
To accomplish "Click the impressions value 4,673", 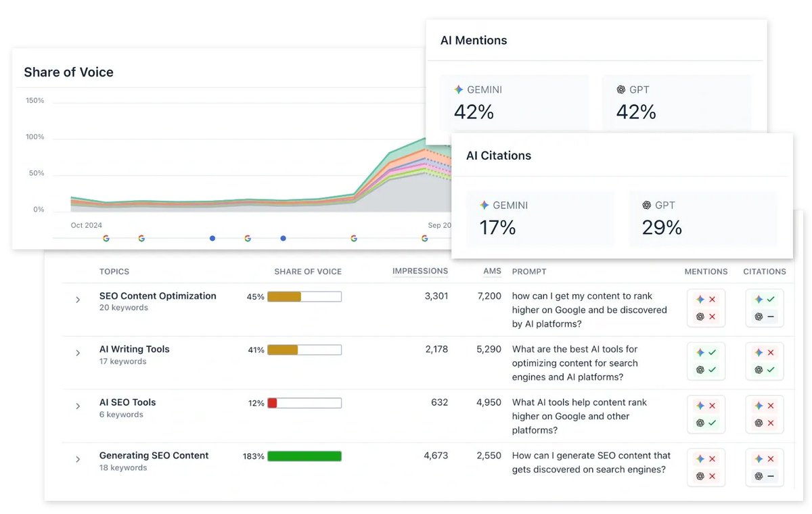I will 436,456.
